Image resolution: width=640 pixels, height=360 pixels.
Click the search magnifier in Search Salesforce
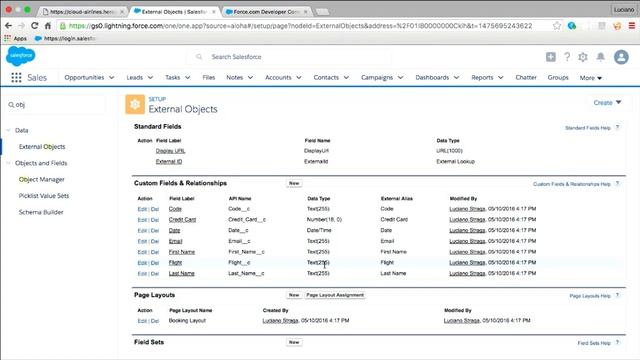(199, 57)
